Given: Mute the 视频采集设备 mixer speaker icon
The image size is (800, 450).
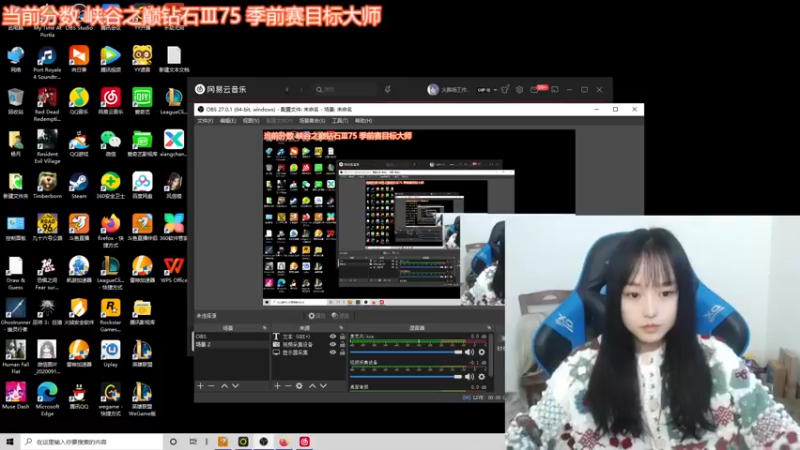Looking at the screenshot, I should coord(469,377).
